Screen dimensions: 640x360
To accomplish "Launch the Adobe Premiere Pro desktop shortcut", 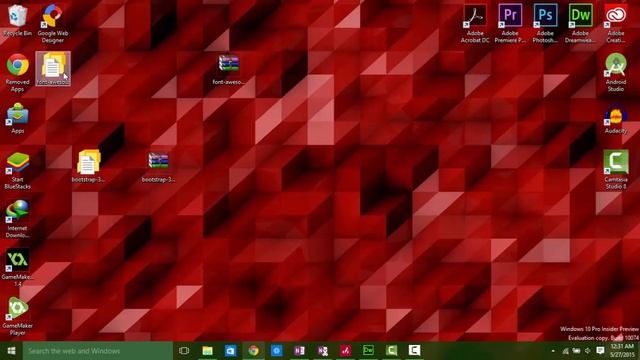I will pos(510,24).
